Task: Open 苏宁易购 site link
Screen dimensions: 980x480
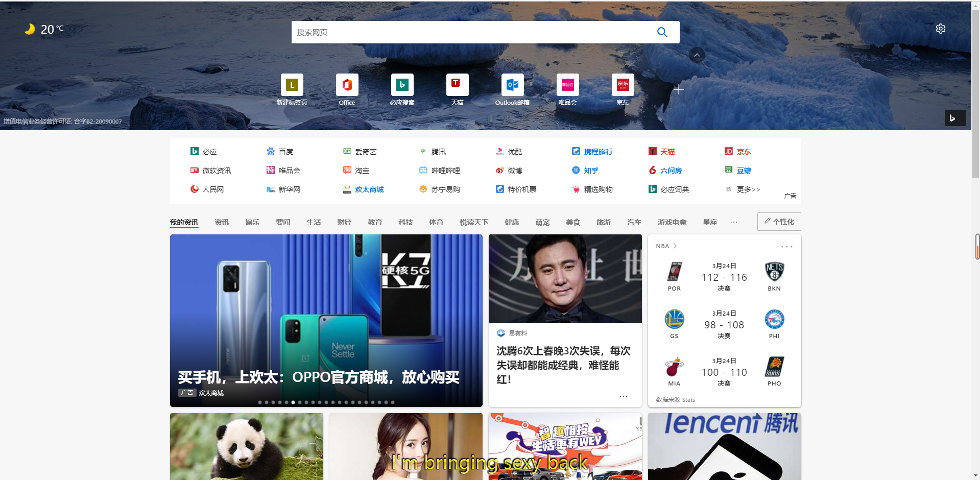Action: point(440,189)
